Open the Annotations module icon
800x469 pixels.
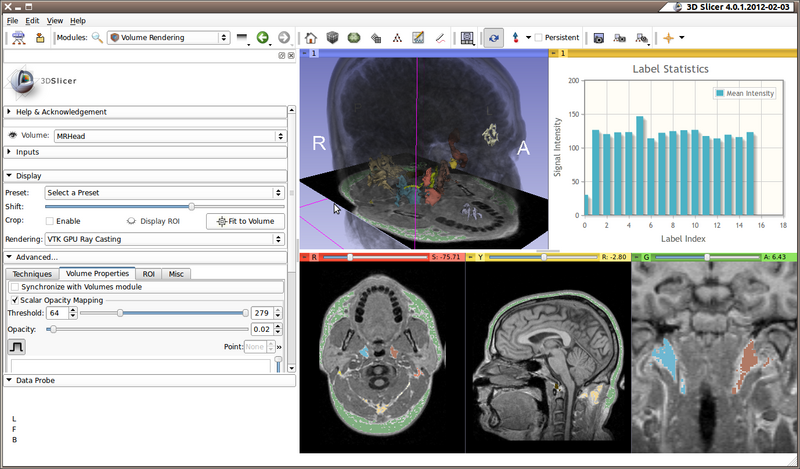point(418,38)
